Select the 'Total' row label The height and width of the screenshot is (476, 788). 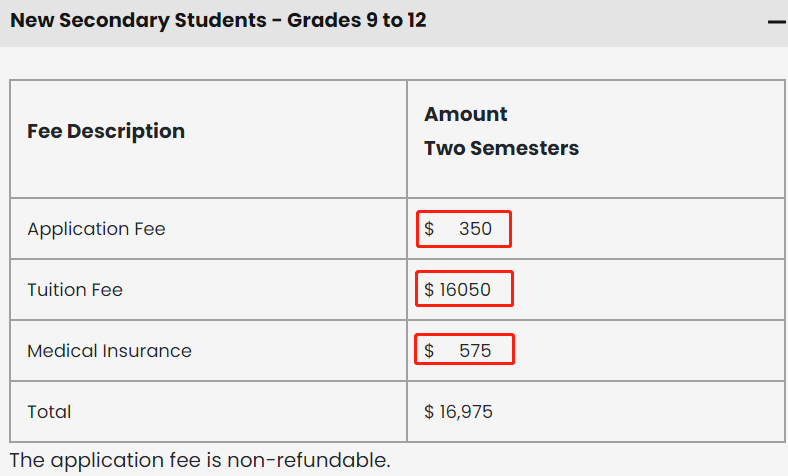[49, 412]
